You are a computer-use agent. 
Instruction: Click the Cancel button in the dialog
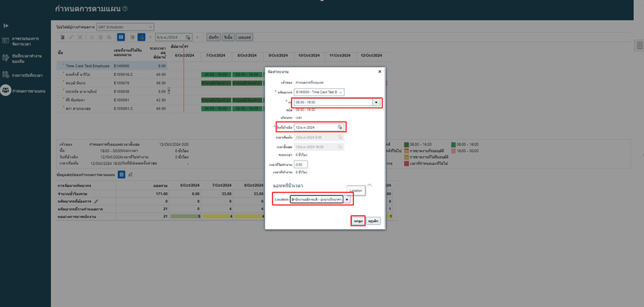[373, 221]
